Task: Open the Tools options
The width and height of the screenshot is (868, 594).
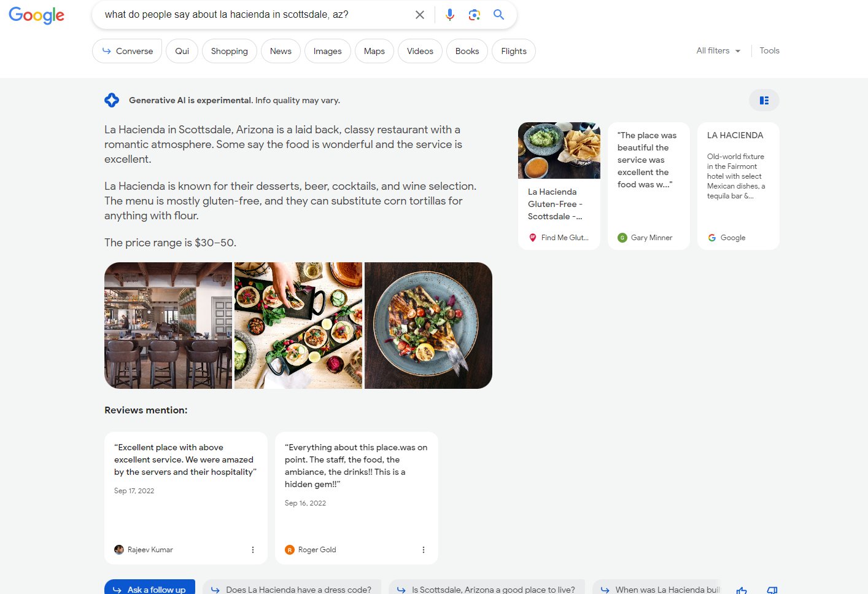Action: (x=769, y=51)
